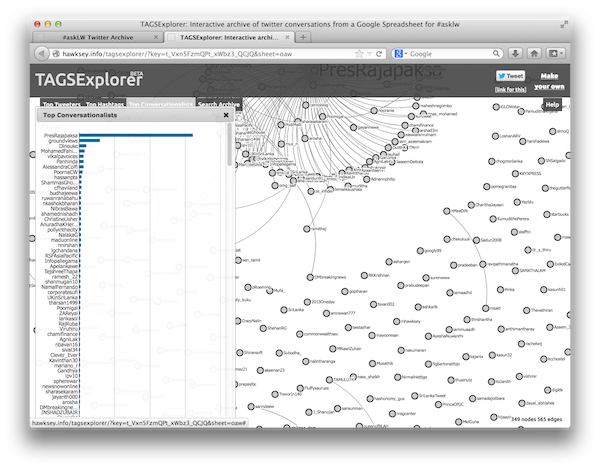Click the Tweet button
This screenshot has height=469, width=600.
coord(510,76)
